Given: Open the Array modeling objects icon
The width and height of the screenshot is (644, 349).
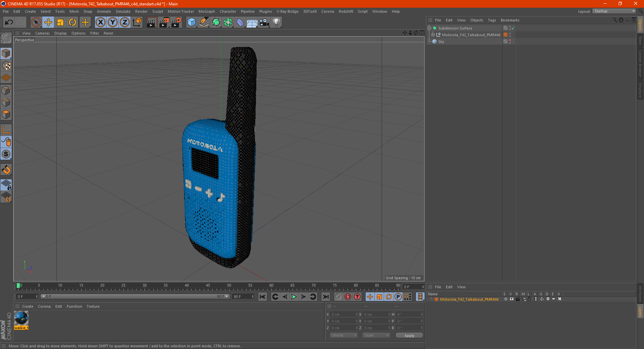Looking at the screenshot, I should pyautogui.click(x=228, y=22).
